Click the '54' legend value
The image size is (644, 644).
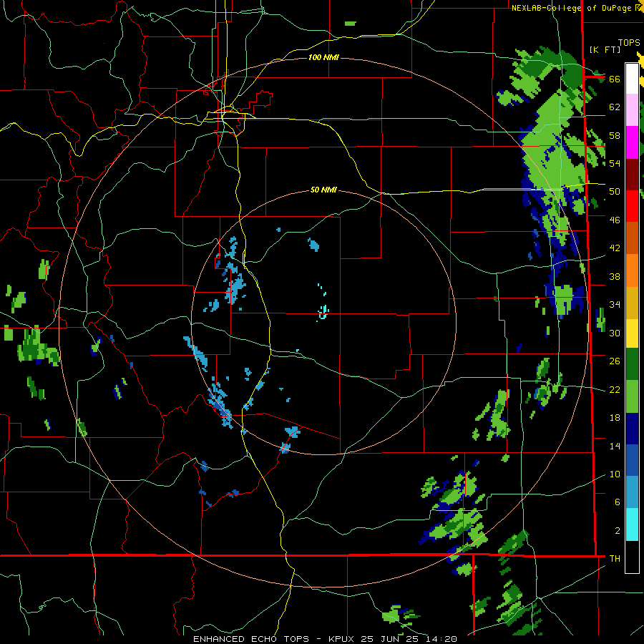pos(615,163)
